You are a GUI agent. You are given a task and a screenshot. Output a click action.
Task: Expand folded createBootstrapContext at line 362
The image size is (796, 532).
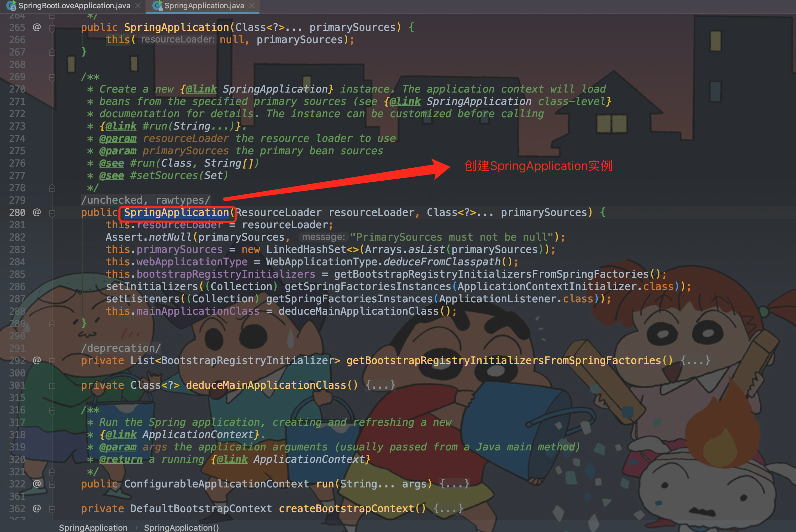coord(52,509)
